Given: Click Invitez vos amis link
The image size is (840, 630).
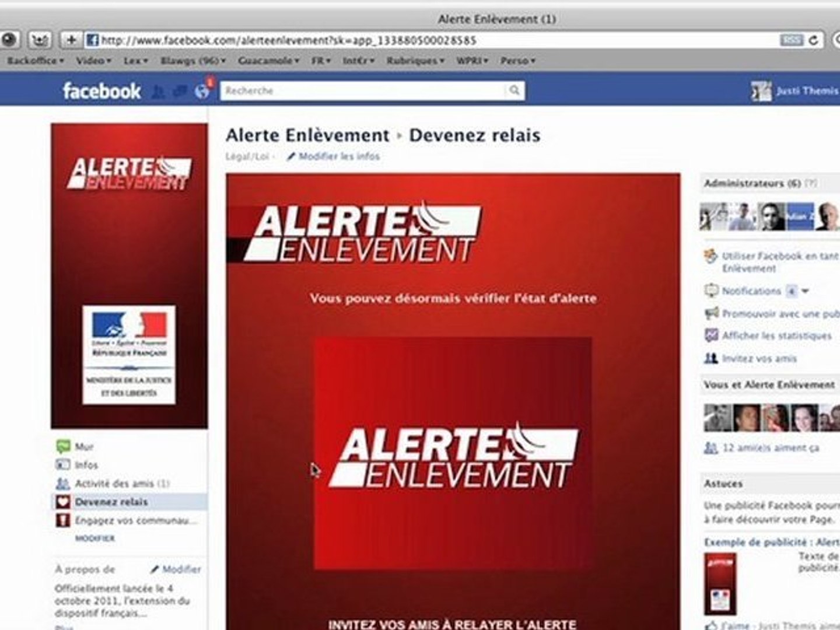Looking at the screenshot, I should pyautogui.click(x=759, y=359).
